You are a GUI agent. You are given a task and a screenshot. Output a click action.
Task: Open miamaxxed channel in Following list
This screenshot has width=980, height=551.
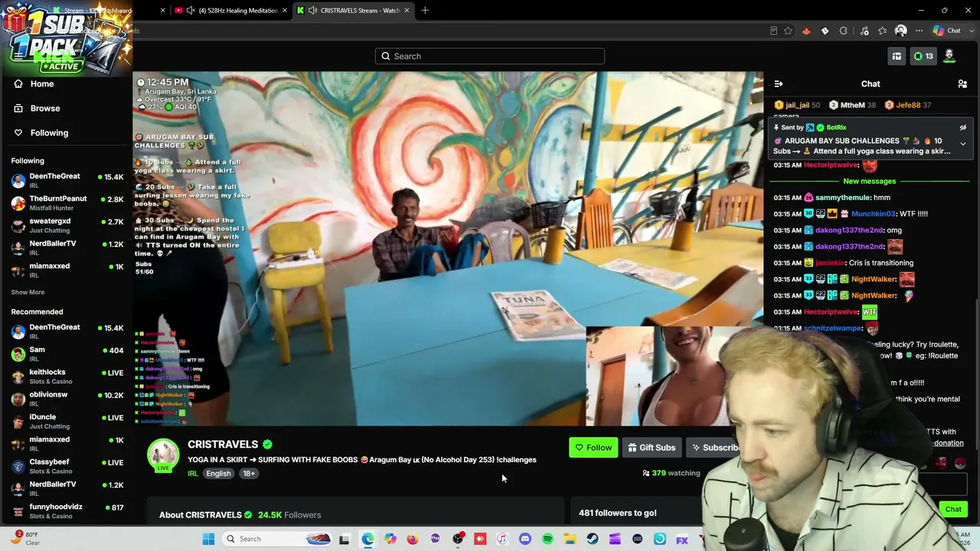pos(67,269)
